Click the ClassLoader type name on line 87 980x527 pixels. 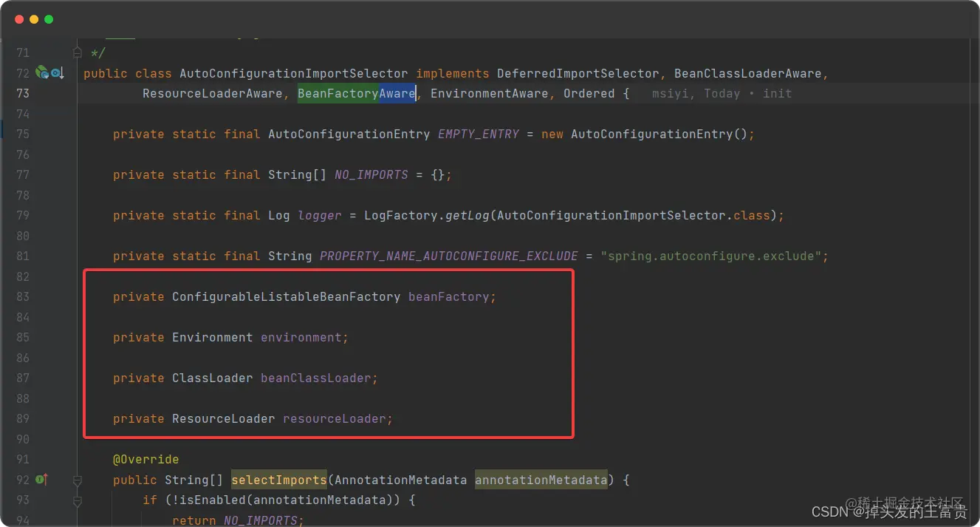(x=212, y=378)
